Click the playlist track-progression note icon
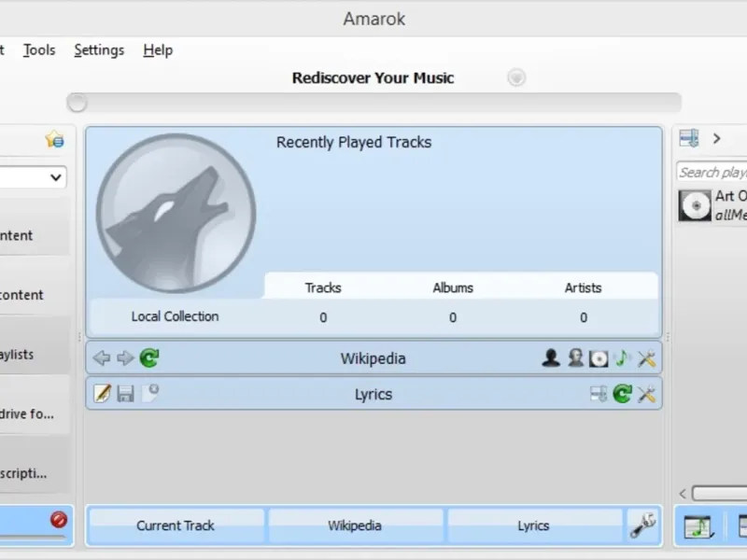 pyautogui.click(x=698, y=526)
